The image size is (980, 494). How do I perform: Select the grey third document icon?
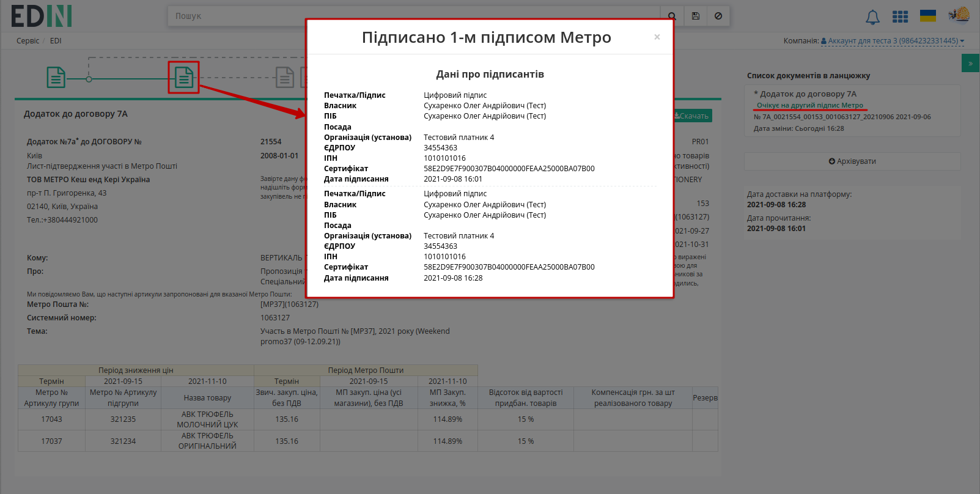[285, 78]
